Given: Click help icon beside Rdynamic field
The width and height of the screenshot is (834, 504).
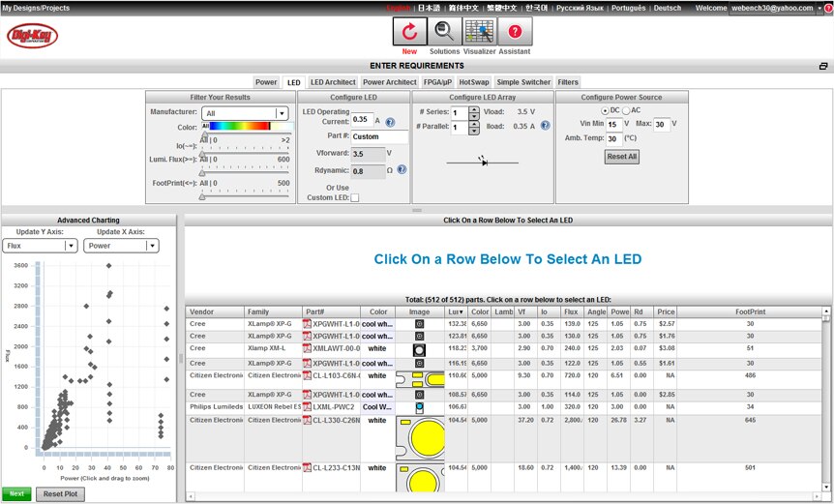Looking at the screenshot, I should (x=402, y=170).
